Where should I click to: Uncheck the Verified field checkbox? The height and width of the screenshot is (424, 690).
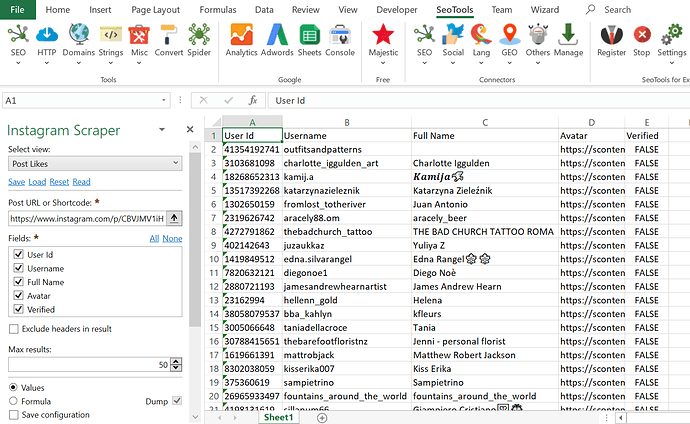coord(18,309)
